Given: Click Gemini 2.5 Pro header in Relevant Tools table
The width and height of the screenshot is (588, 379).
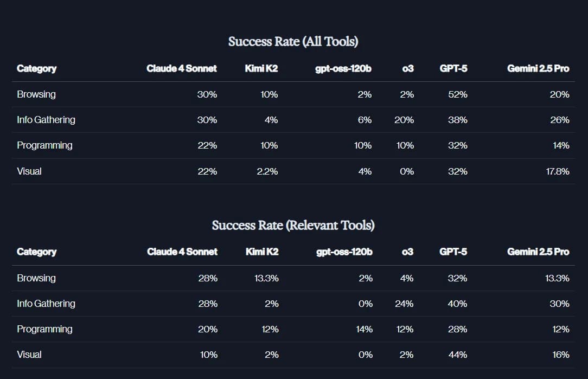Looking at the screenshot, I should 538,252.
